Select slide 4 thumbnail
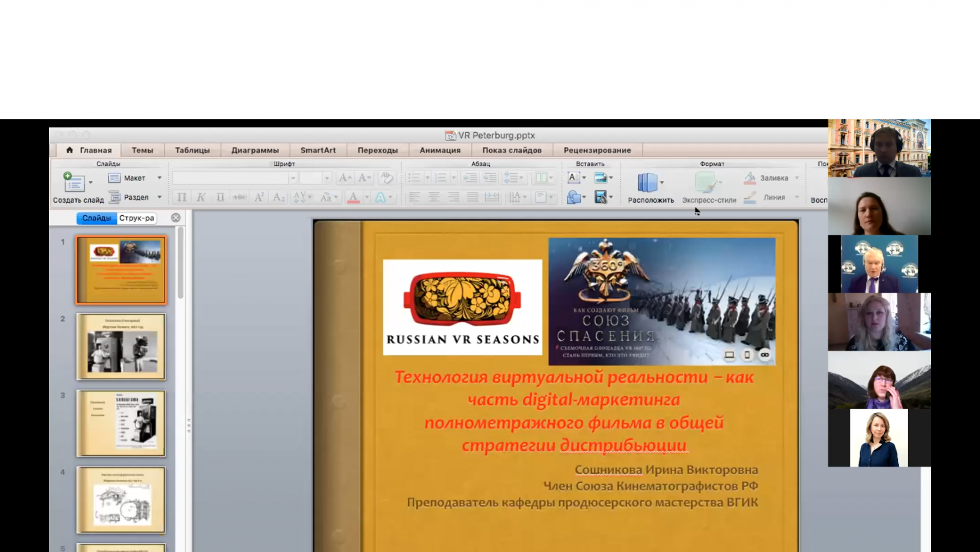980x552 pixels. [x=121, y=500]
